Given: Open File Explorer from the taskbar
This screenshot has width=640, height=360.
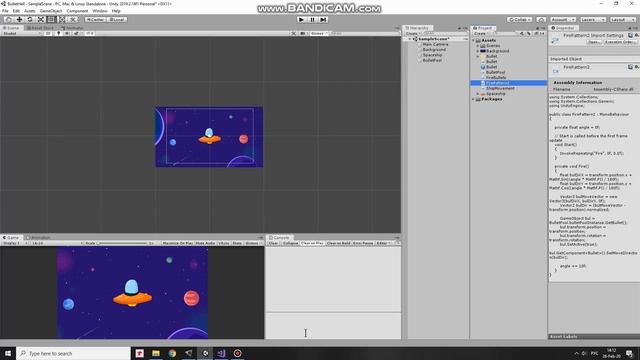Looking at the screenshot, I should pyautogui.click(x=156, y=353).
